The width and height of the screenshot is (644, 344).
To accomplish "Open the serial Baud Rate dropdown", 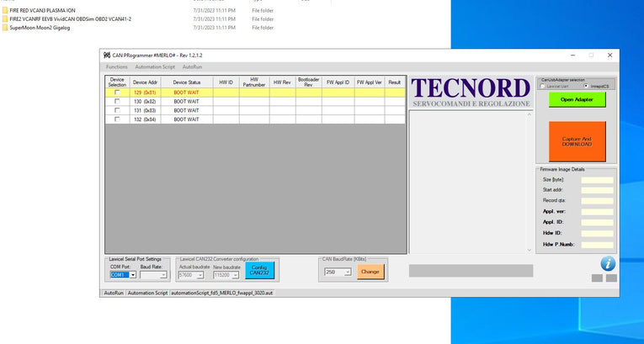I will pyautogui.click(x=164, y=275).
